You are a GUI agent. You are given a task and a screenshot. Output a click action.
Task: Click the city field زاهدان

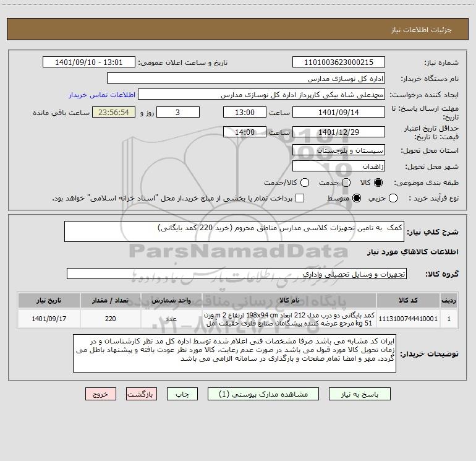(339, 166)
